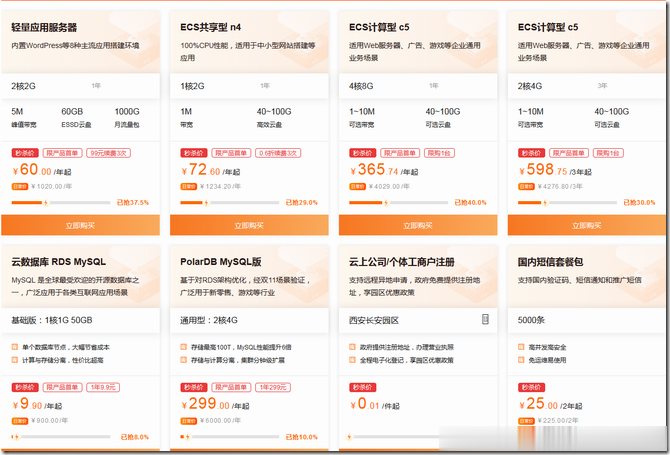This screenshot has height=455, width=670.
Task: Click the icon before 存储与计算分离 feature
Action: (x=183, y=360)
